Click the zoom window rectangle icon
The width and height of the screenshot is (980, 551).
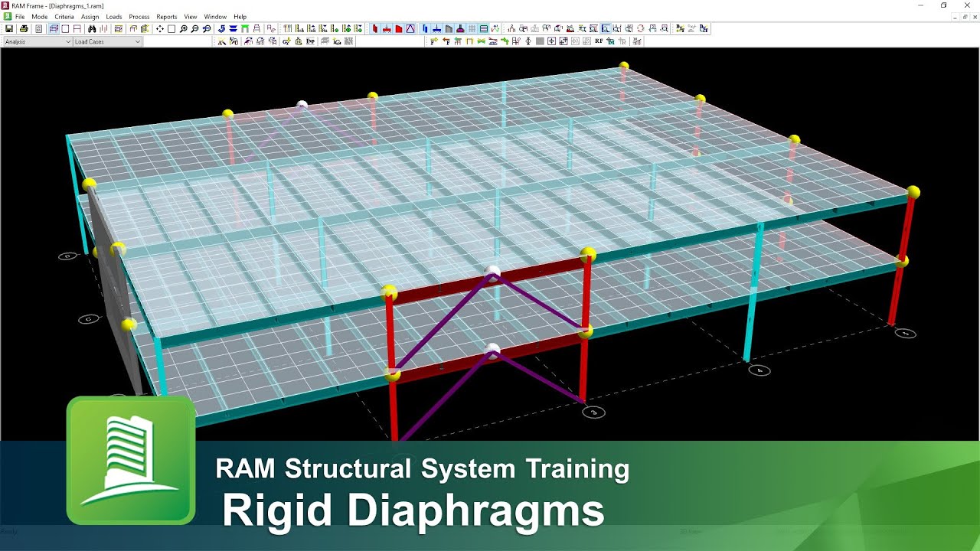[x=171, y=29]
